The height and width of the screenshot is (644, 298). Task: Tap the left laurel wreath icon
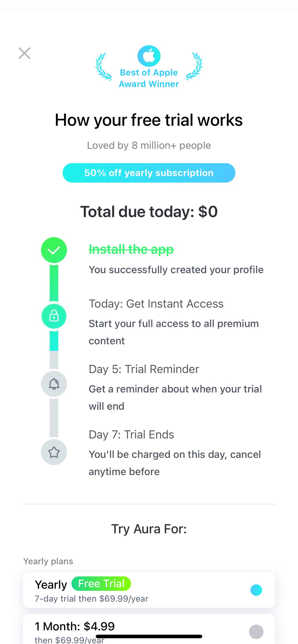pyautogui.click(x=103, y=67)
